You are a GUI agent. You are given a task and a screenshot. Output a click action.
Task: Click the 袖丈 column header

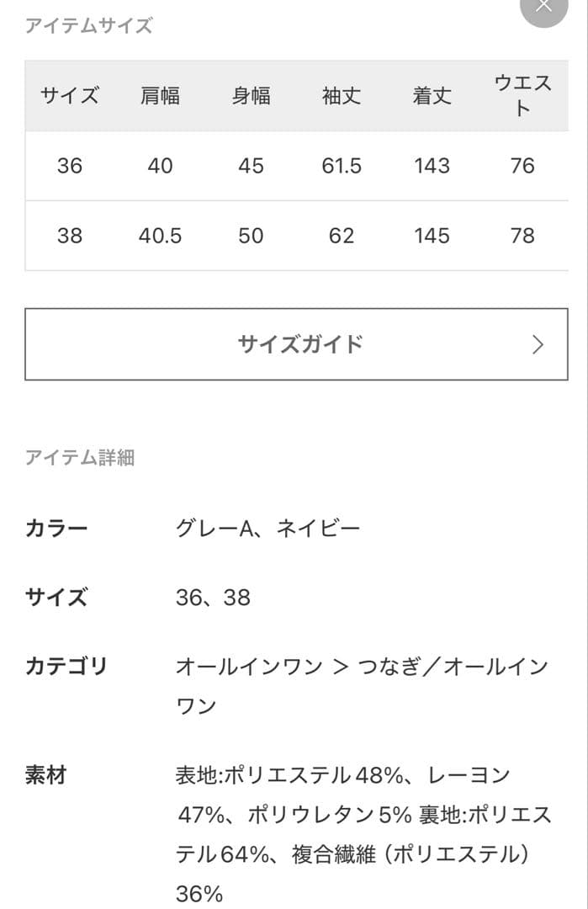(341, 96)
